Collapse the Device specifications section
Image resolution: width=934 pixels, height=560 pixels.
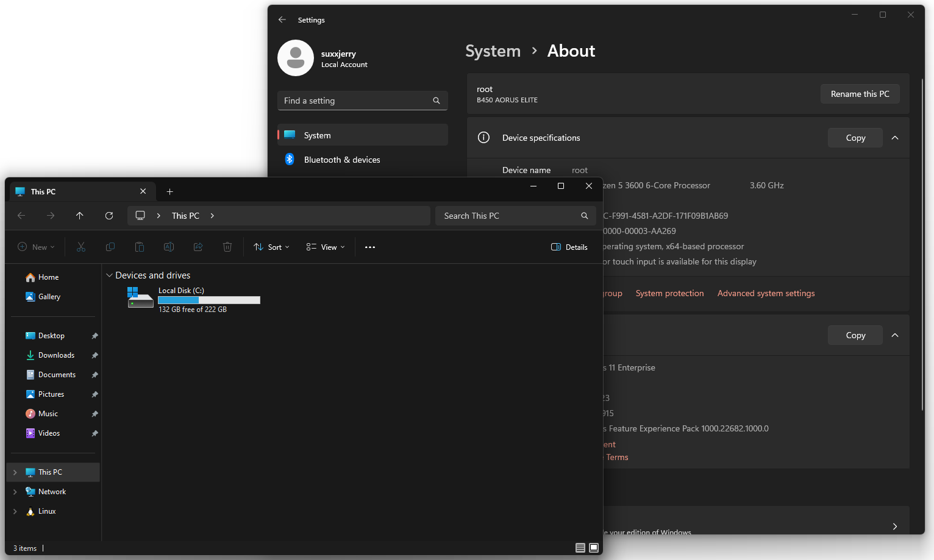pos(895,138)
